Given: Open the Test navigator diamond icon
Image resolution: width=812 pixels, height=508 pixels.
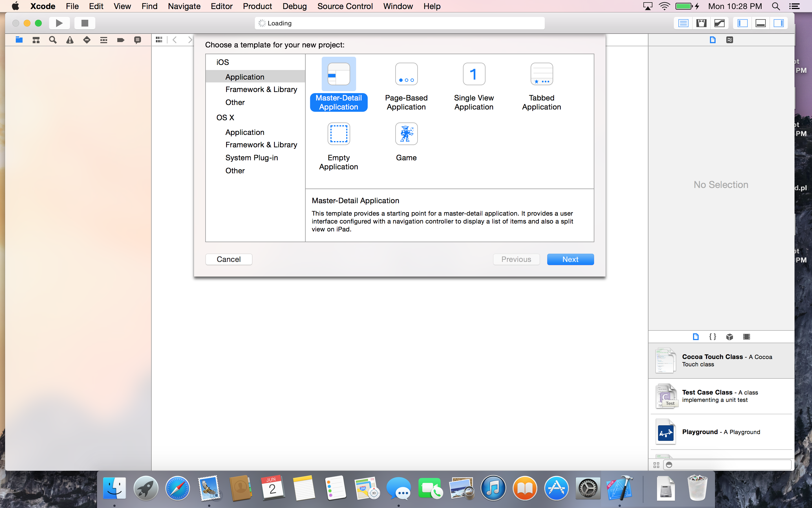Looking at the screenshot, I should tap(87, 40).
